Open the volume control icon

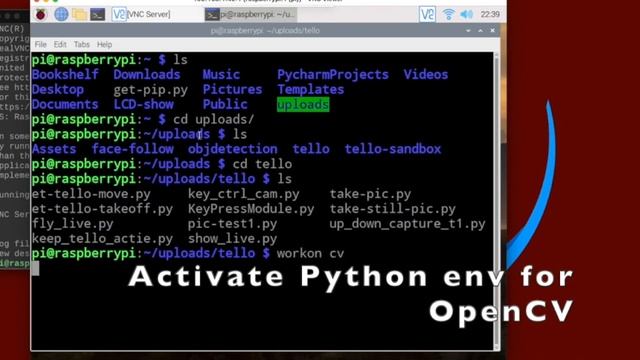coord(466,14)
